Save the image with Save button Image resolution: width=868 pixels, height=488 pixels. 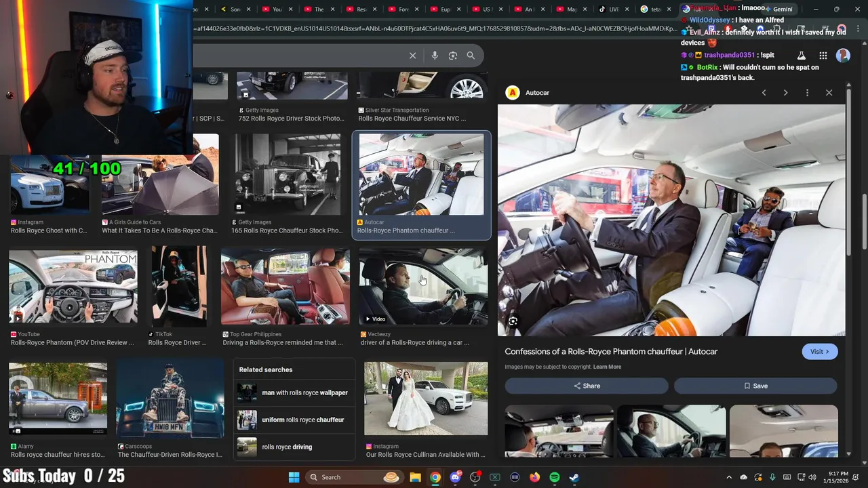point(755,386)
